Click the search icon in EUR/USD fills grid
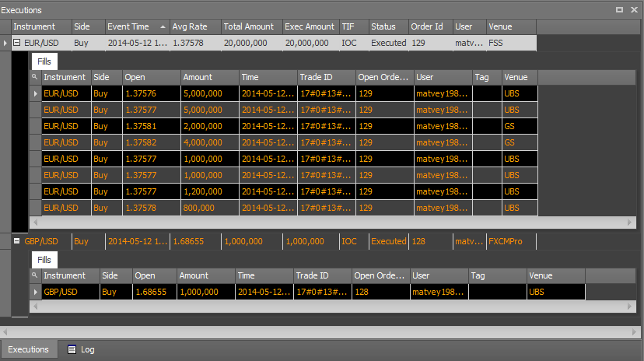This screenshot has height=361, width=644. tap(35, 77)
